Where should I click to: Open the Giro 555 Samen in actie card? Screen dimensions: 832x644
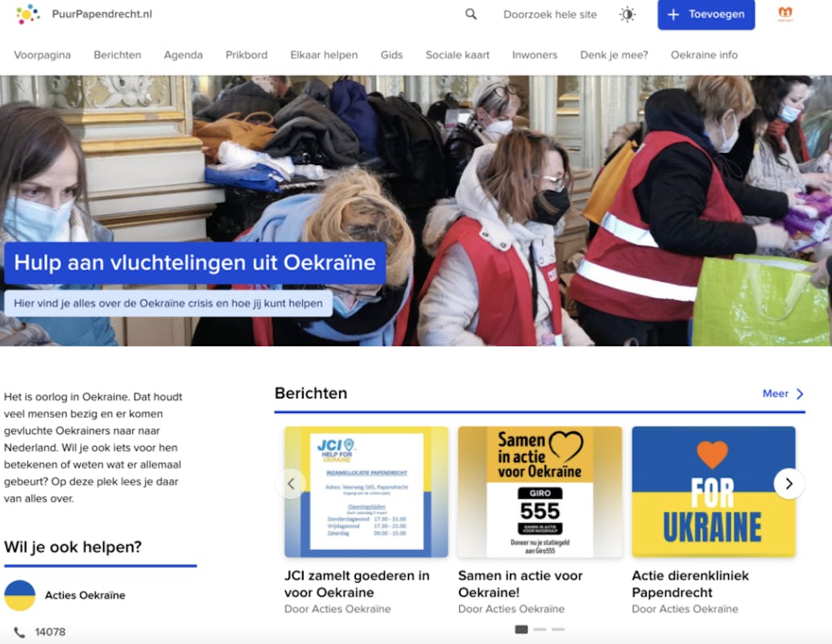(x=540, y=492)
